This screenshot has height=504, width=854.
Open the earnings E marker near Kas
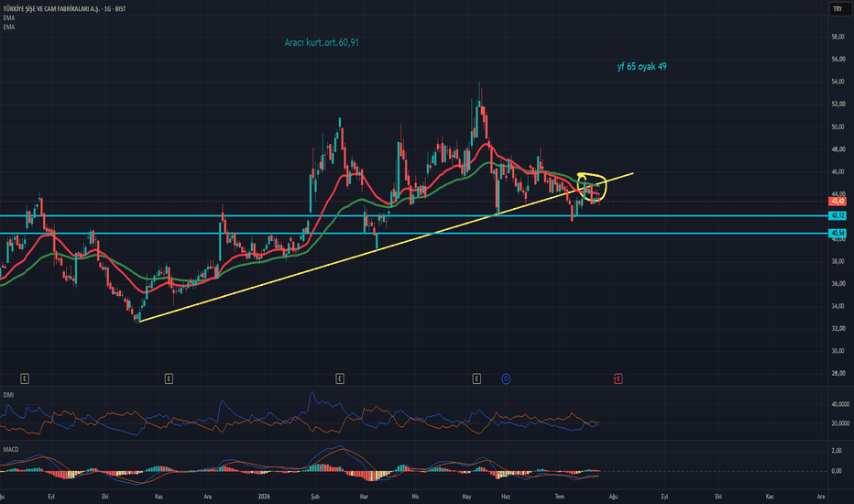click(169, 378)
